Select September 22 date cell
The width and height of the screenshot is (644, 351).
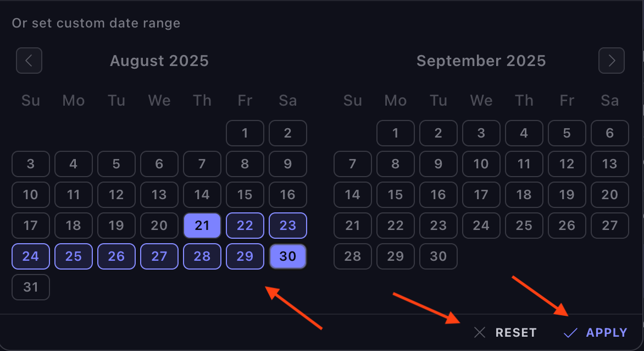pyautogui.click(x=396, y=226)
